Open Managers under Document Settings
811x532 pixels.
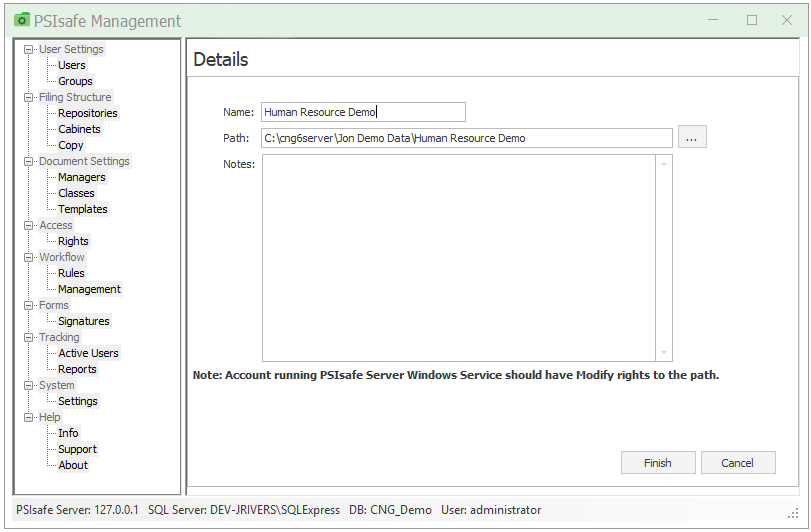click(x=82, y=177)
